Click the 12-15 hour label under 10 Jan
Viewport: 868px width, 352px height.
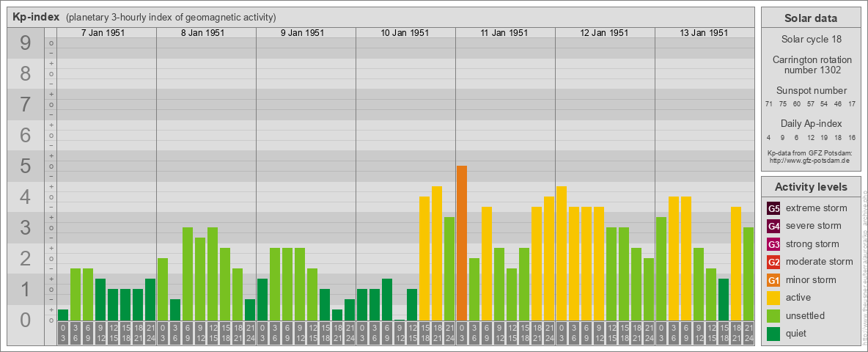coord(412,334)
